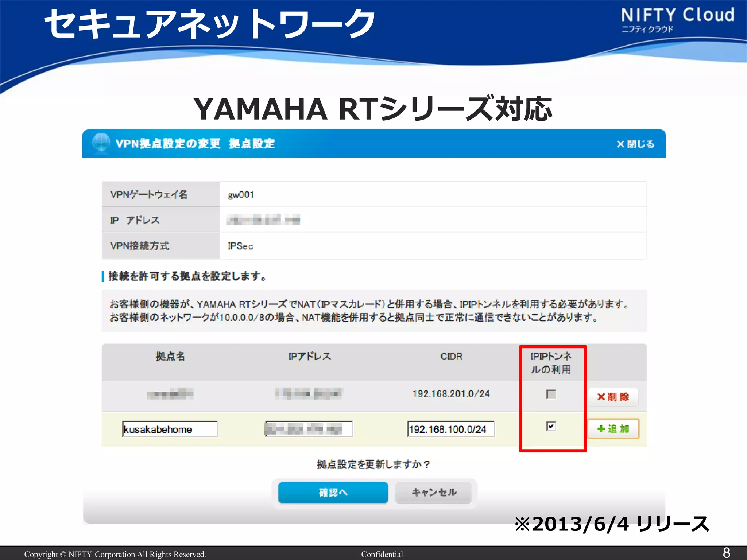Click the キャンセル cancel button
Viewport: 747px width, 560px height.
click(x=433, y=493)
